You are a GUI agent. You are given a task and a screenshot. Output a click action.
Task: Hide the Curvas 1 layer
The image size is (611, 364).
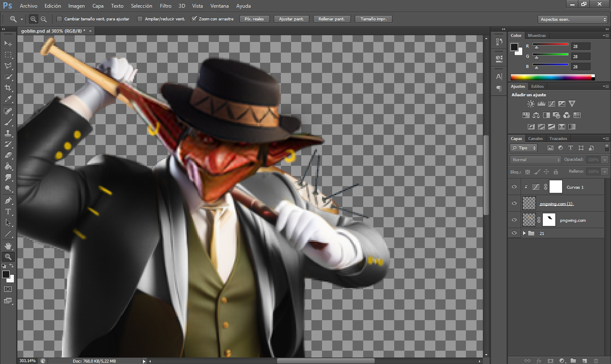[x=514, y=187]
